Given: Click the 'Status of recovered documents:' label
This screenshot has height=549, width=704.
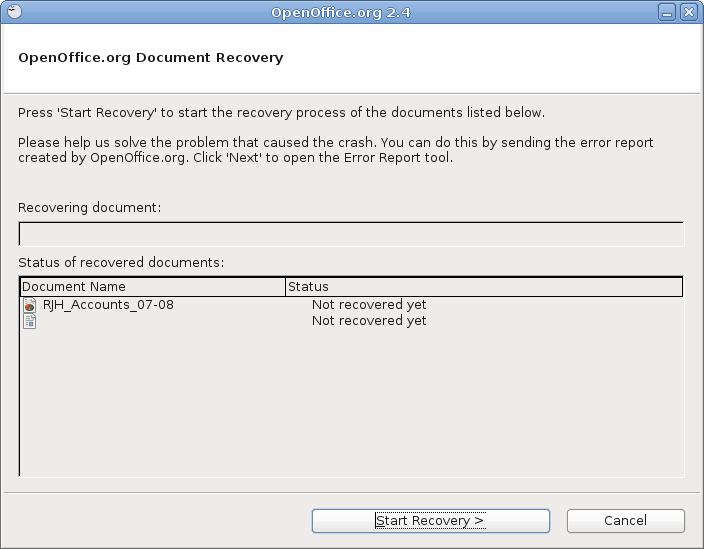Looking at the screenshot, I should (121, 263).
